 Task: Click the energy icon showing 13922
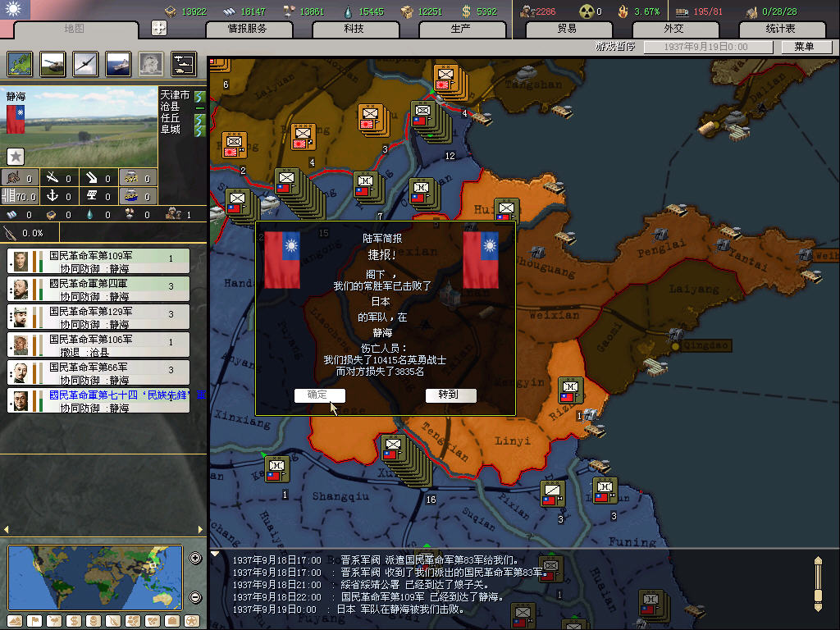pyautogui.click(x=171, y=11)
